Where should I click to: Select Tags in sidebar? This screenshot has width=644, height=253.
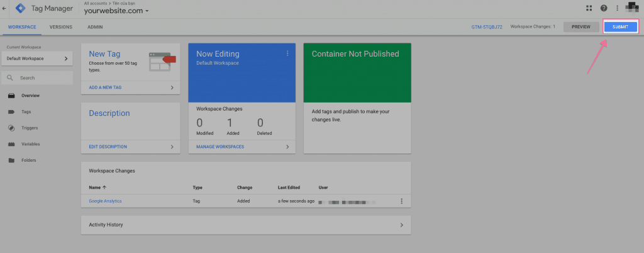pos(26,112)
